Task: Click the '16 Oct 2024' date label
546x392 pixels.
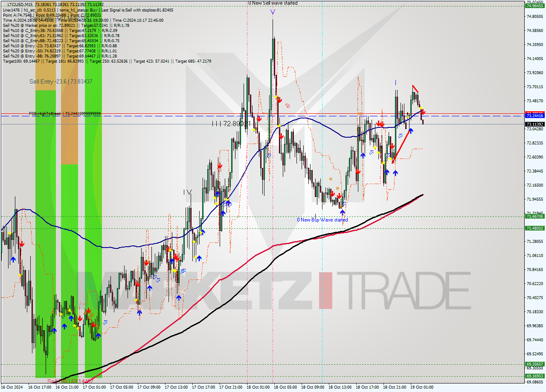Action: (12, 387)
